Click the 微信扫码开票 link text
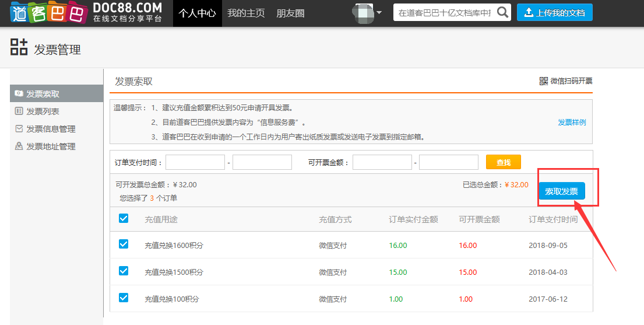The width and height of the screenshot is (644, 325). tap(571, 81)
